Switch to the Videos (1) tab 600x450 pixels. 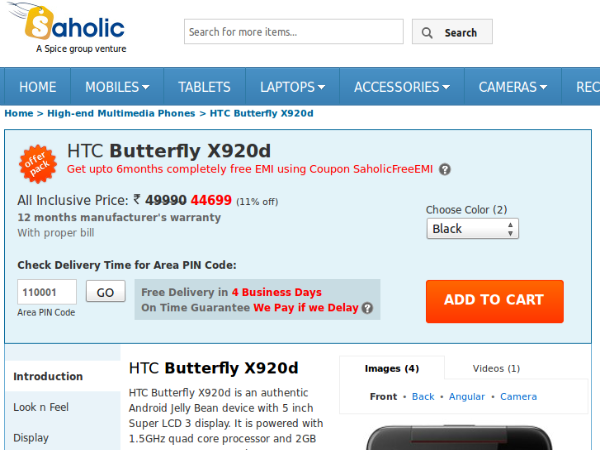(x=496, y=368)
